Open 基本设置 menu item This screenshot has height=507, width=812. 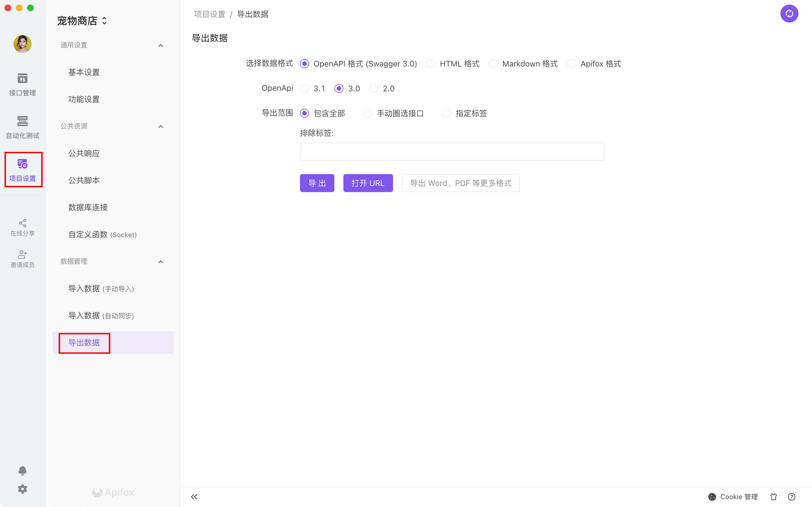84,72
